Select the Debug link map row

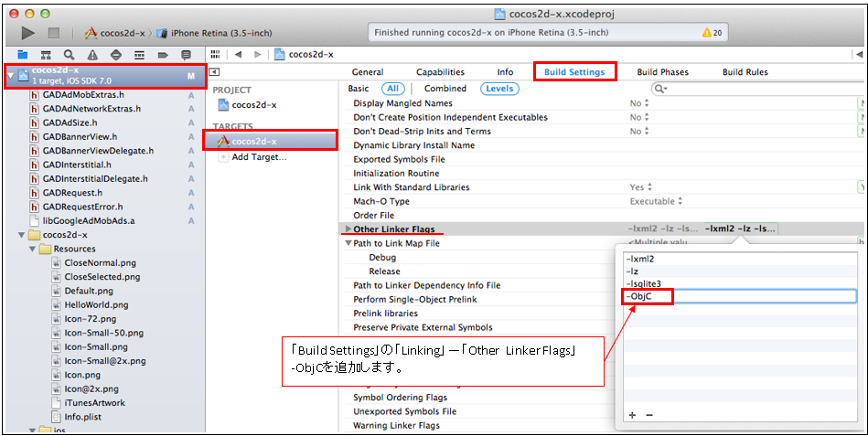(x=382, y=257)
